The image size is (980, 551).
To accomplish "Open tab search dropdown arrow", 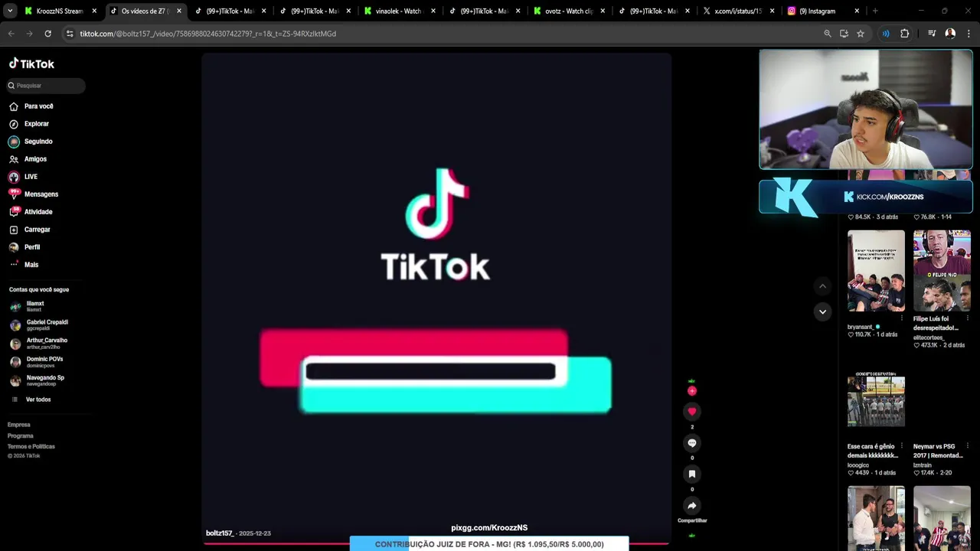I will [9, 11].
